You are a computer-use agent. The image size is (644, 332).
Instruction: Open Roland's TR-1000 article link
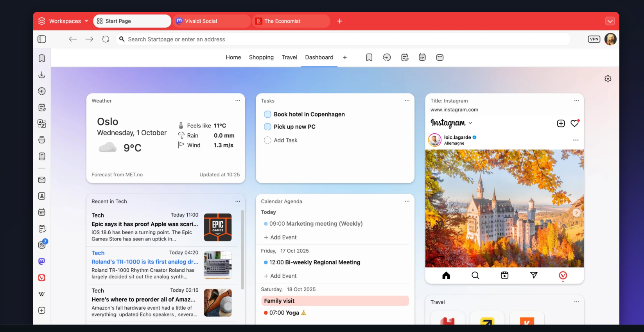145,262
